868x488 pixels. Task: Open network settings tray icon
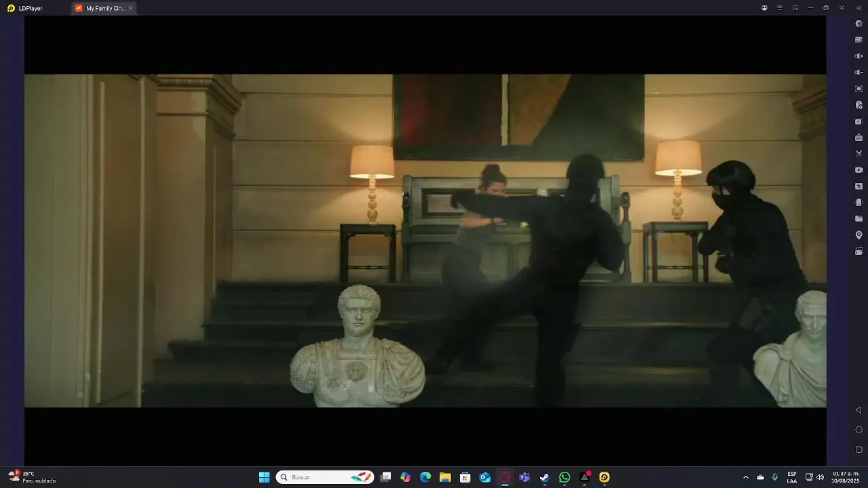pos(809,477)
